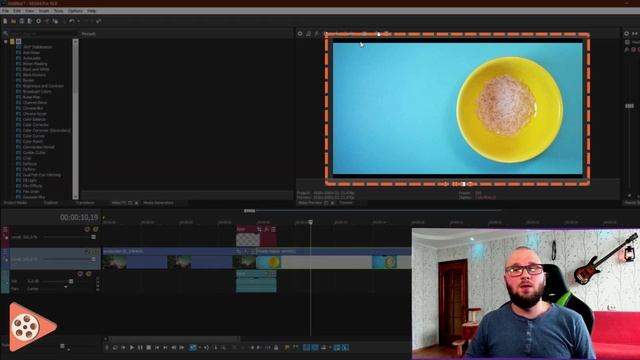Switch to the Transitions tab
Viewport: 640px width, 360px height.
84,203
